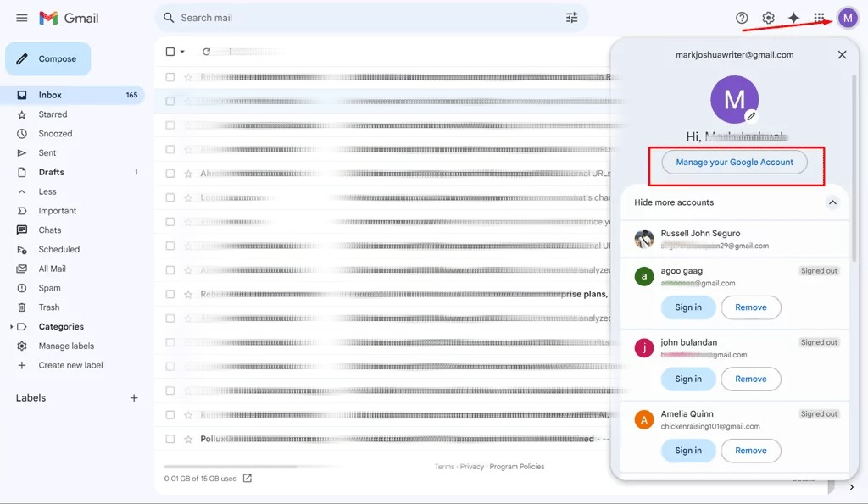This screenshot has width=868, height=504.
Task: Collapse Hide more accounts chevron
Action: (832, 202)
